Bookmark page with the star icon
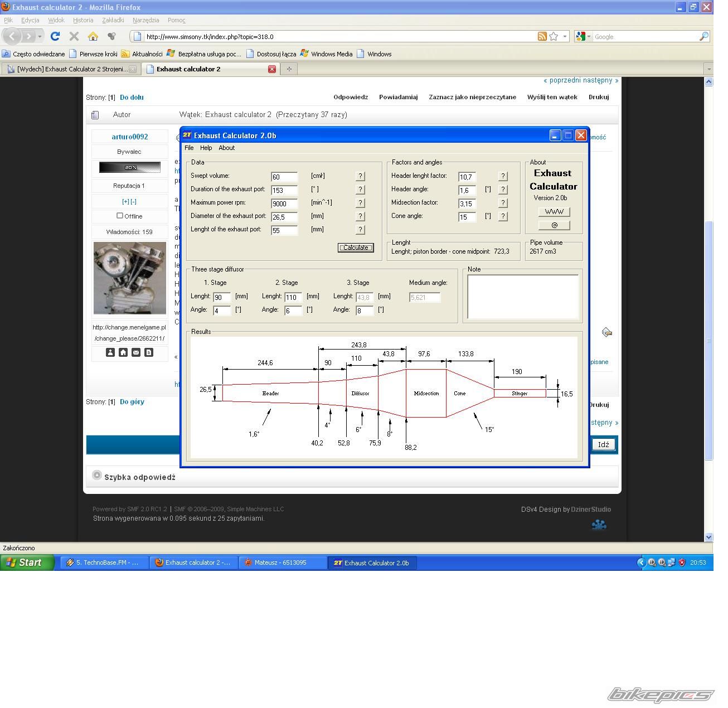The height and width of the screenshot is (708, 728). 554,36
